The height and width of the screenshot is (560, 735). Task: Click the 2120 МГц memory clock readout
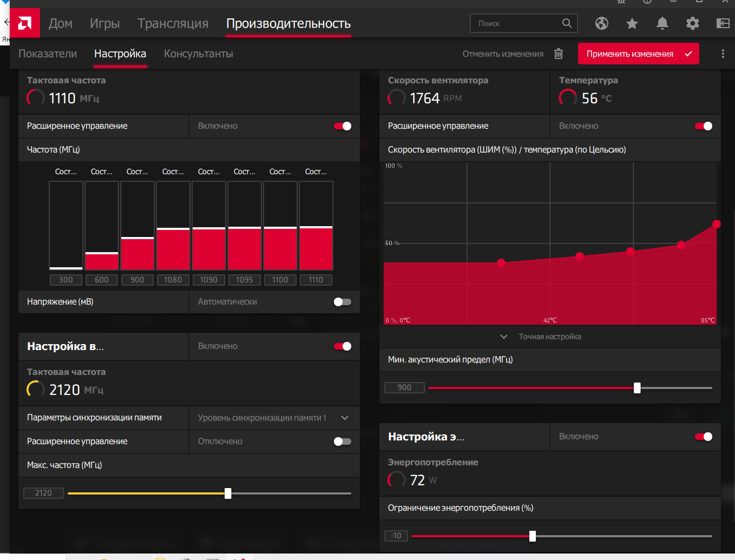pyautogui.click(x=65, y=390)
